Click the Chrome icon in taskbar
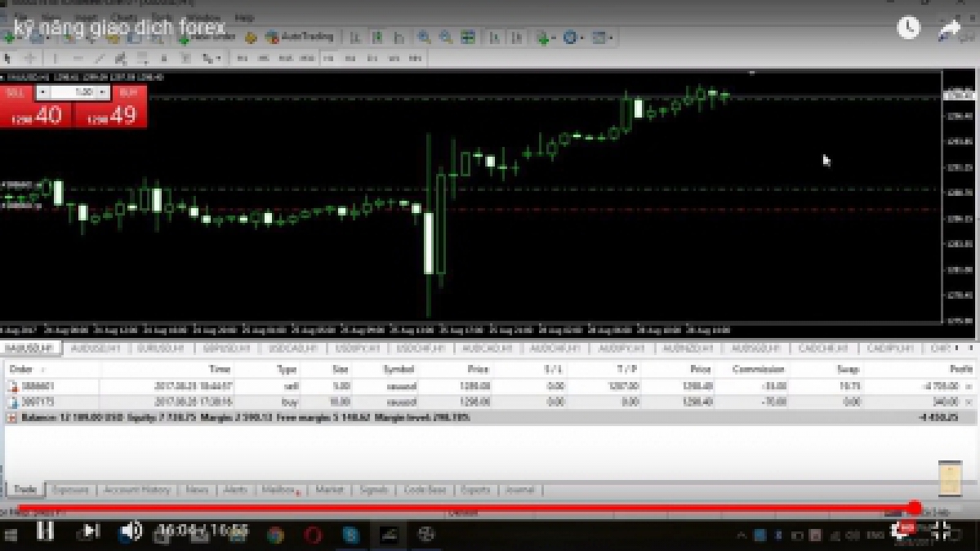980x551 pixels. pyautogui.click(x=275, y=535)
